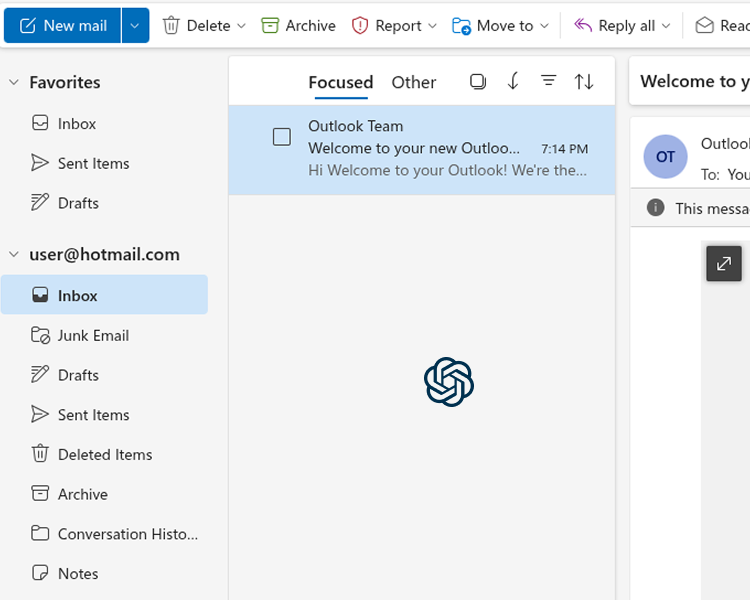Screen dimensions: 750x600
Task: Click the Sort order arrows icon
Action: click(x=584, y=82)
